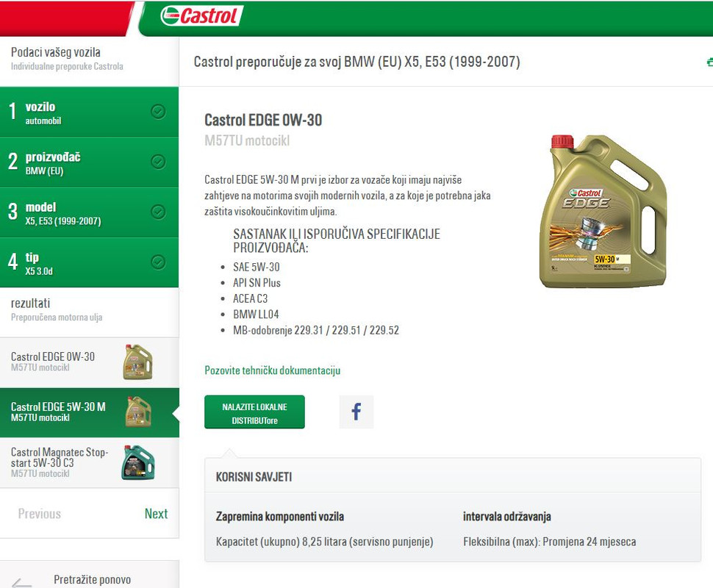Click the checkmark icon in the proizvođač step
This screenshot has height=588, width=713.
click(x=158, y=162)
